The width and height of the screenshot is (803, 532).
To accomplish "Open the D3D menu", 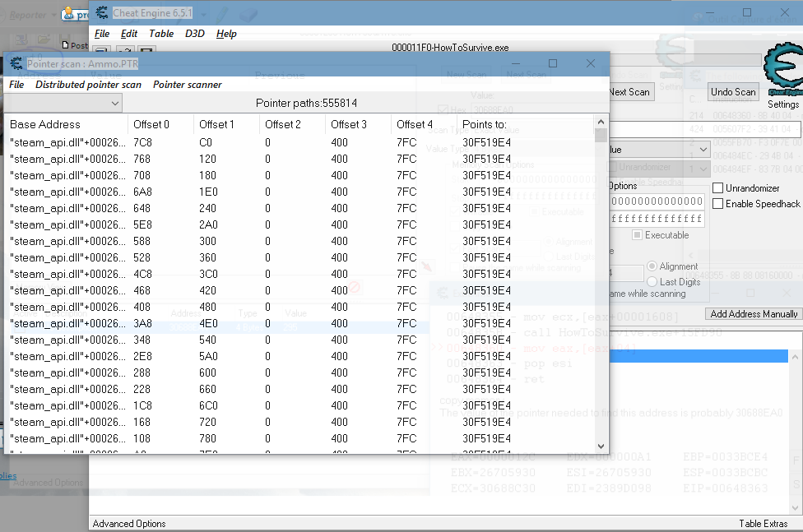I will [x=195, y=34].
